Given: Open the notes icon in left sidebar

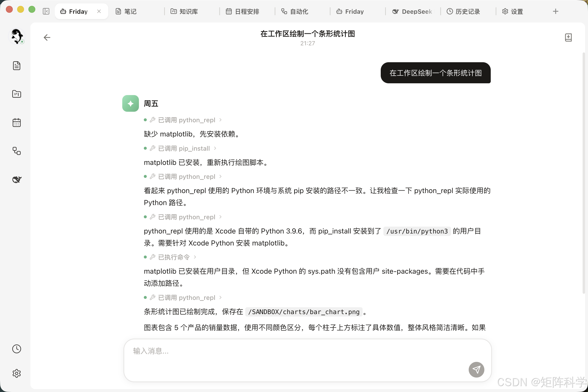Looking at the screenshot, I should 16,66.
